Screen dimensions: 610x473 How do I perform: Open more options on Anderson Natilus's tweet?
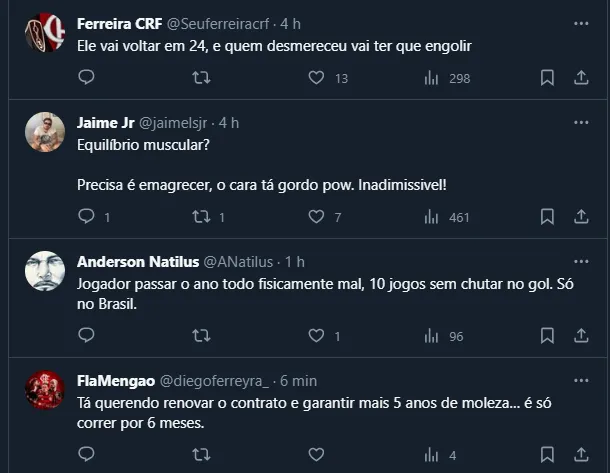pos(581,260)
